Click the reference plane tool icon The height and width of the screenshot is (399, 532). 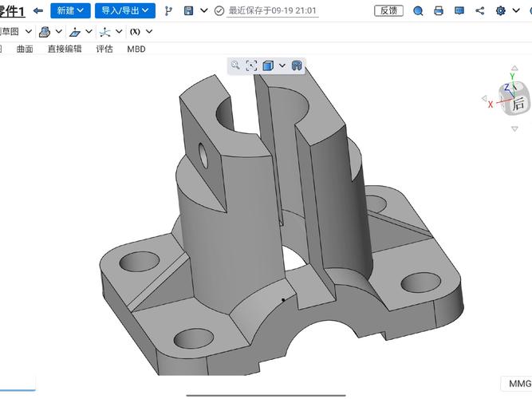click(75, 32)
